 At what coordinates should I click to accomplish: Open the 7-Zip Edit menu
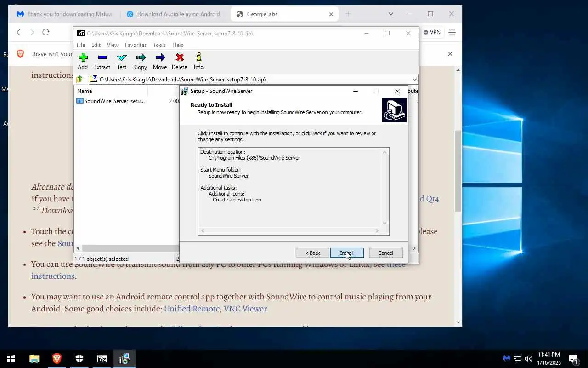96,45
